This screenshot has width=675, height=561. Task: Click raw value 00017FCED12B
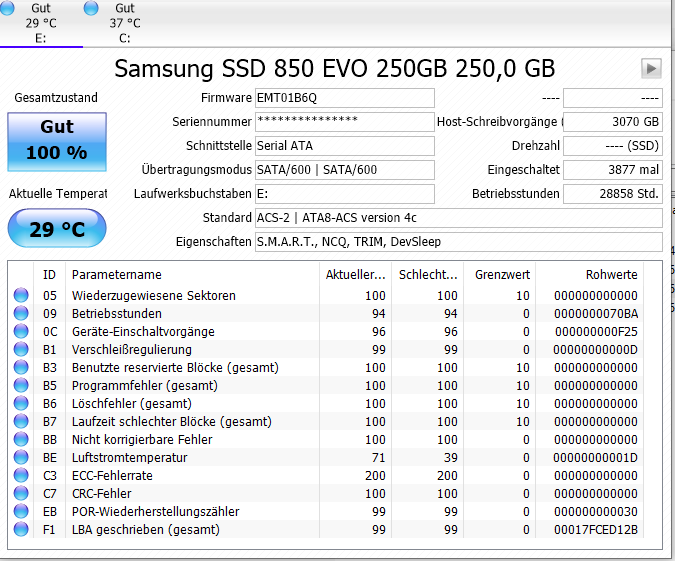pos(596,530)
